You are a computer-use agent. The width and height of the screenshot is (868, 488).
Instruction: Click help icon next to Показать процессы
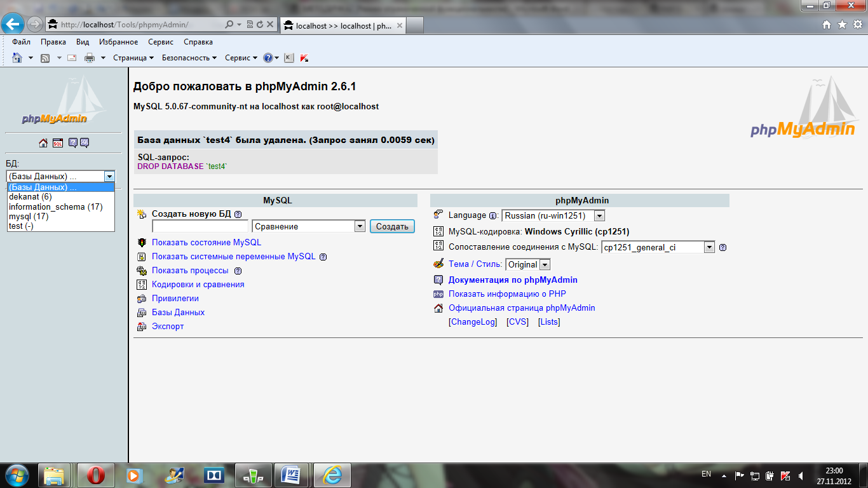[x=238, y=271]
